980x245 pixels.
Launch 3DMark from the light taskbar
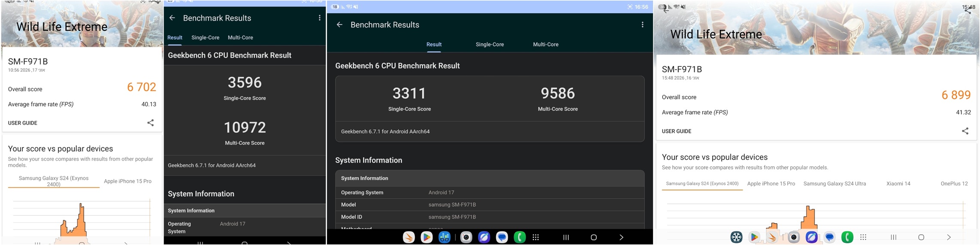click(x=772, y=237)
